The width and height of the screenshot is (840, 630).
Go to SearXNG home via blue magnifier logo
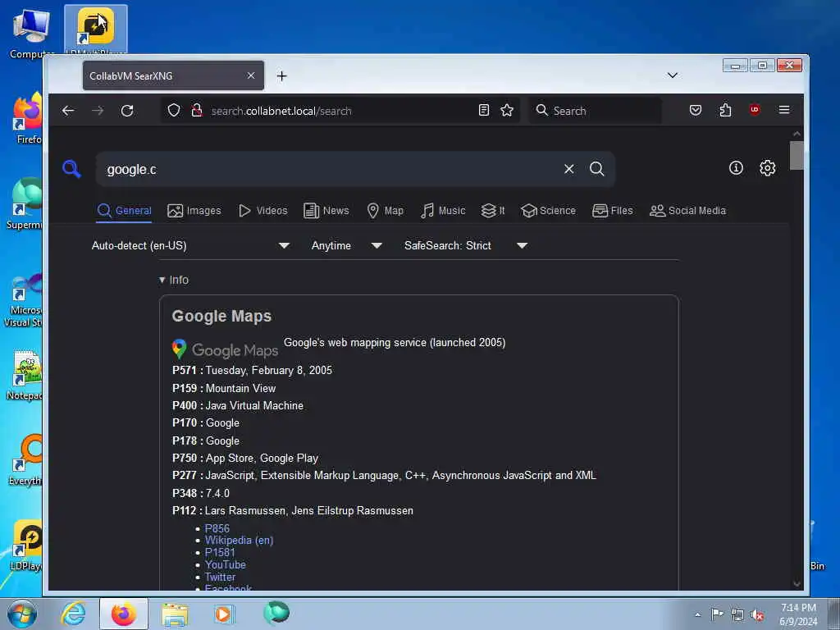(71, 169)
